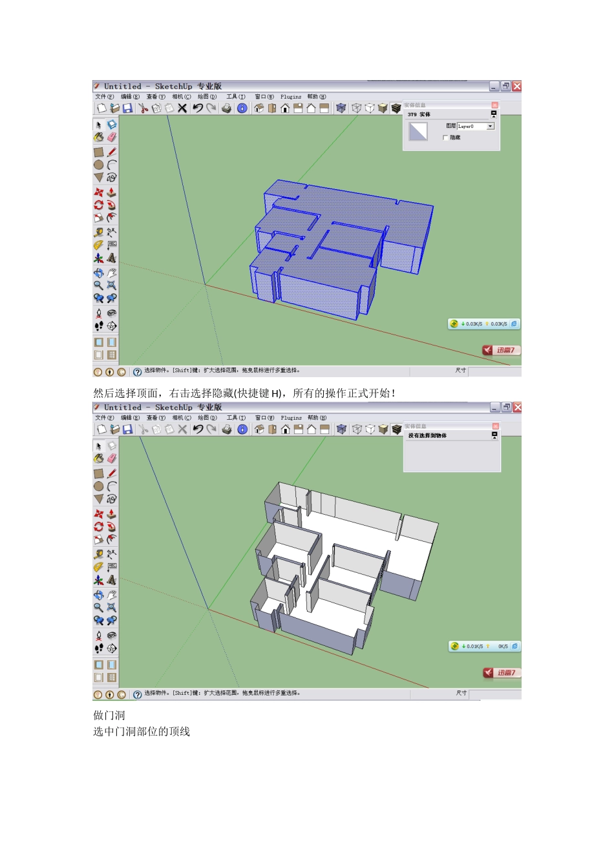Viewport: 614px width, 868px height.
Task: Open 绘图(D) menu in white-model window
Action: (207, 418)
